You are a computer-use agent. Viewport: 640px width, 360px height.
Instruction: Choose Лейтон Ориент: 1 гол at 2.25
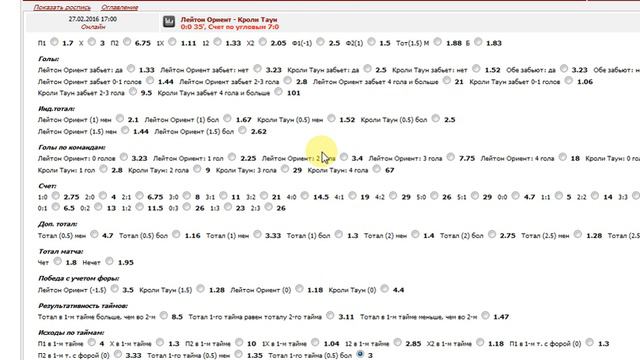point(232,157)
